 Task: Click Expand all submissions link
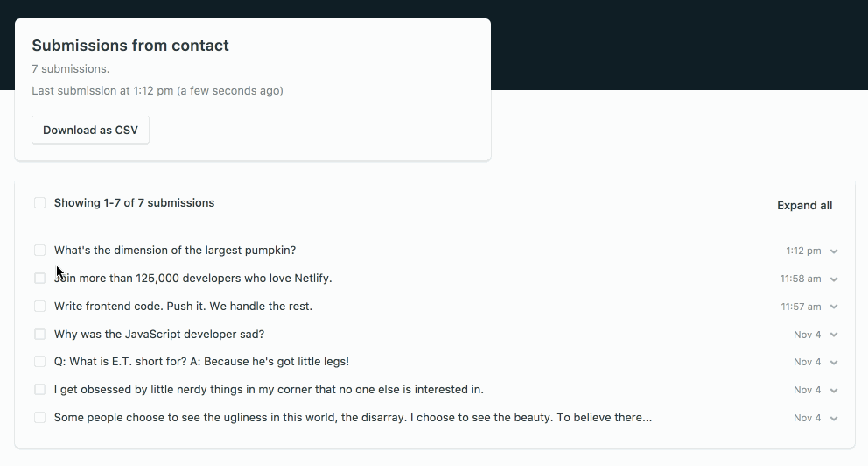pyautogui.click(x=804, y=206)
